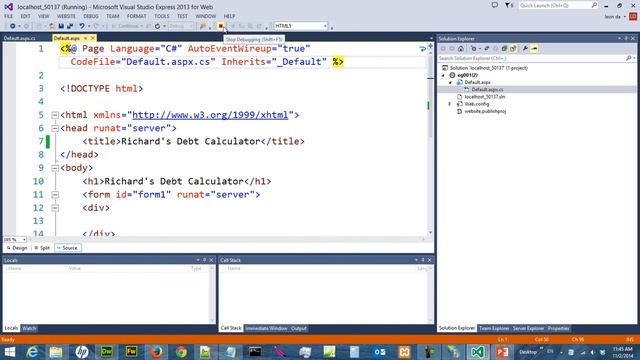This screenshot has height=360, width=640.
Task: Toggle Show All Files in Solution Explorer
Action: tap(513, 49)
